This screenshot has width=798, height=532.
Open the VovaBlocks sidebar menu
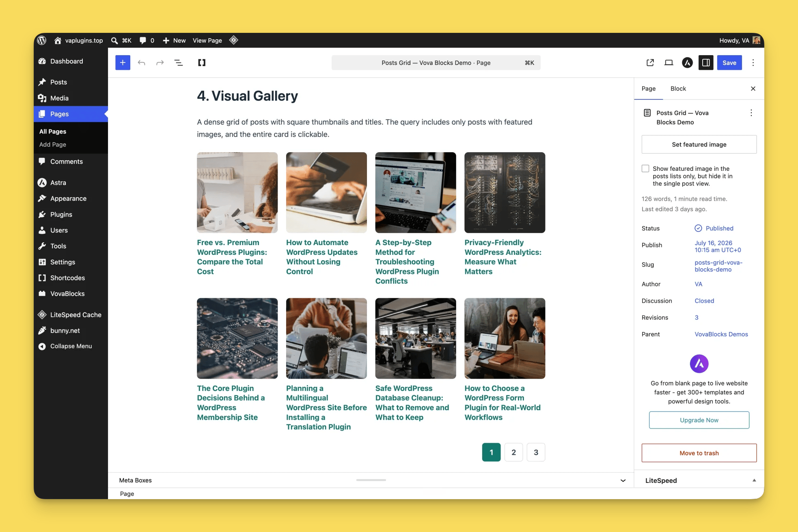point(67,294)
